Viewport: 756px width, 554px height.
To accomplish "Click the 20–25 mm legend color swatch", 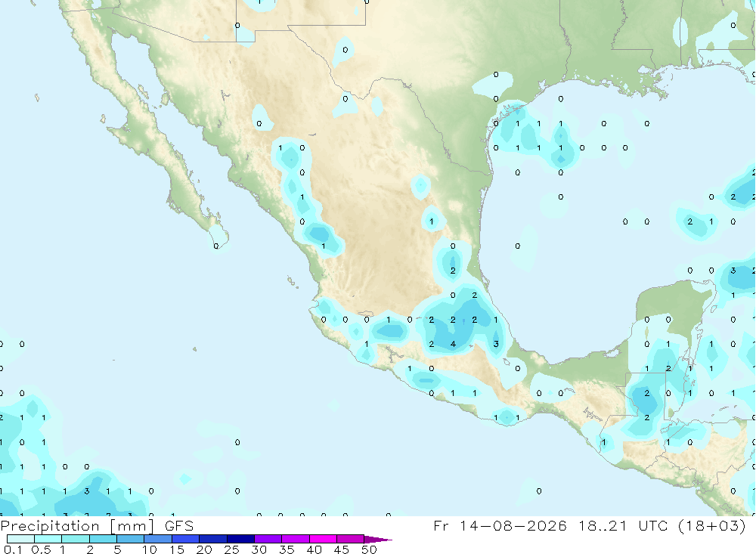I will [213, 539].
